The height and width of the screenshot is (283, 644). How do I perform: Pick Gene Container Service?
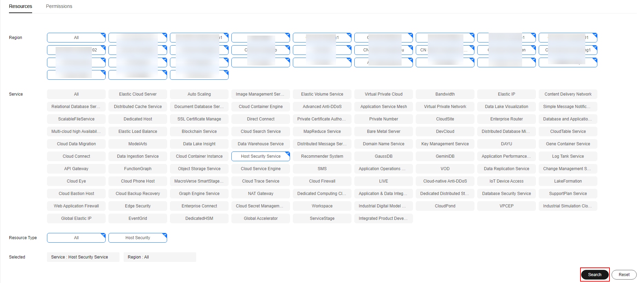tap(568, 144)
